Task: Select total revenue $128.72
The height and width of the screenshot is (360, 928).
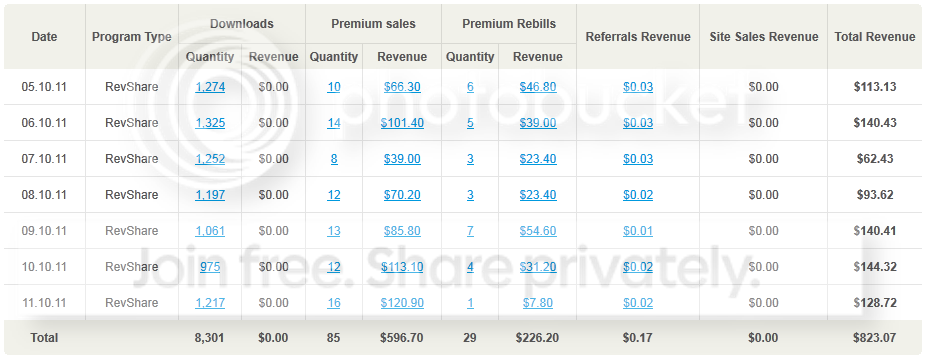Action: pyautogui.click(x=875, y=303)
